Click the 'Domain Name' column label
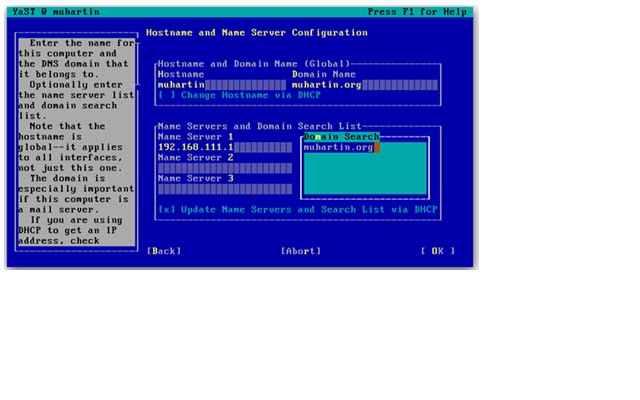The height and width of the screenshot is (400, 640). 324,74
